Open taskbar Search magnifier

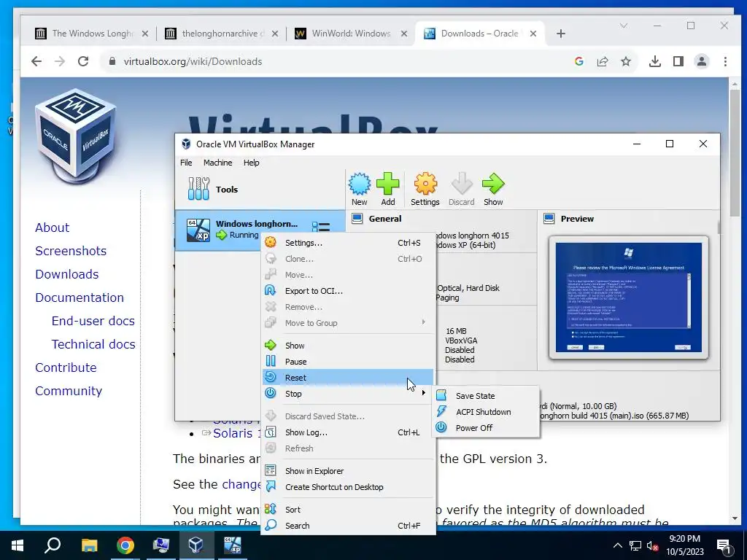coord(53,545)
